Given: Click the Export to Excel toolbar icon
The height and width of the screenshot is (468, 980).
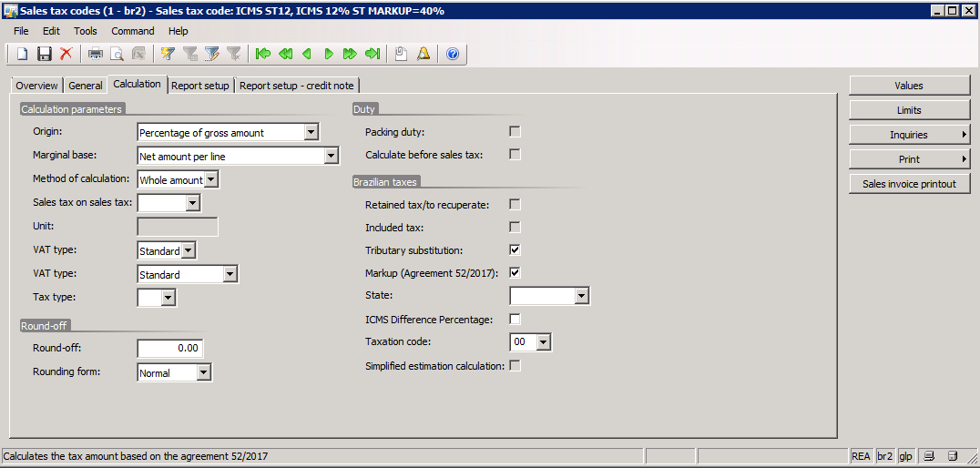Looking at the screenshot, I should pyautogui.click(x=138, y=55).
